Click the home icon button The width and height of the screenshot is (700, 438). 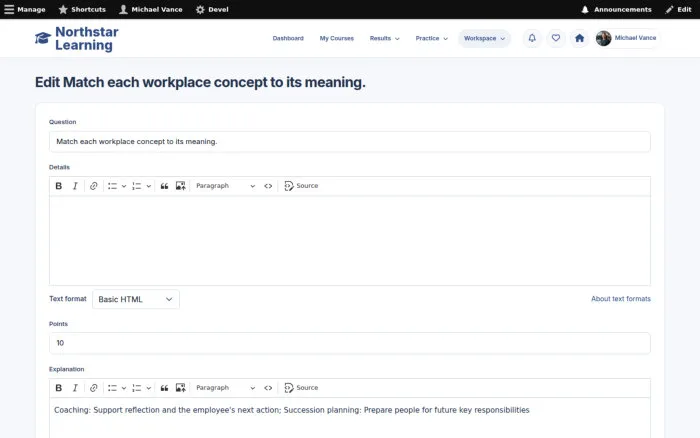click(579, 38)
